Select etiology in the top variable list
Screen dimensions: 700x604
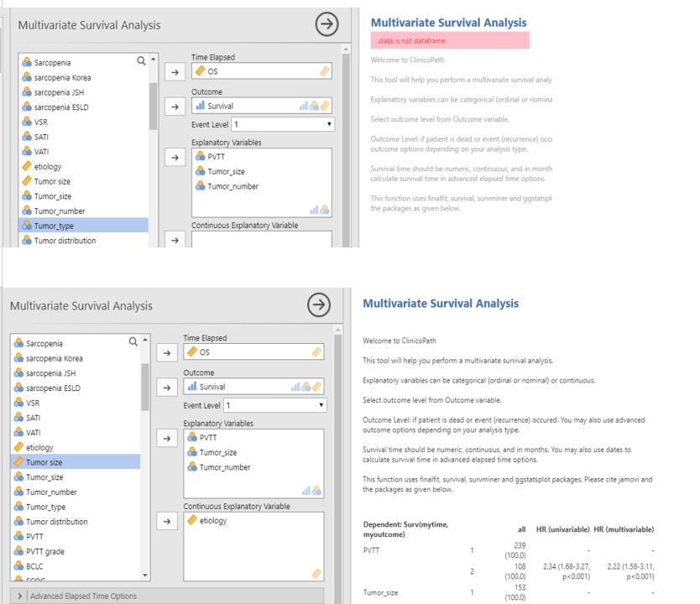83,166
